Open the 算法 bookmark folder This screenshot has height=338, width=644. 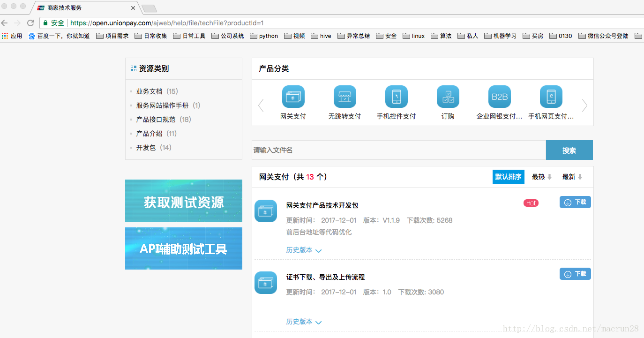click(x=442, y=36)
